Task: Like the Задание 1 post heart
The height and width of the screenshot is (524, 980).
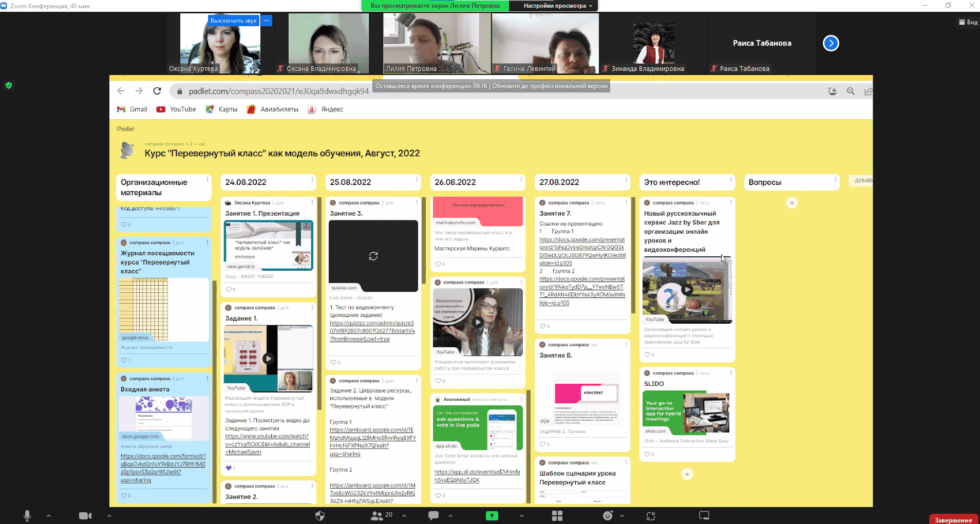Action: (x=229, y=468)
